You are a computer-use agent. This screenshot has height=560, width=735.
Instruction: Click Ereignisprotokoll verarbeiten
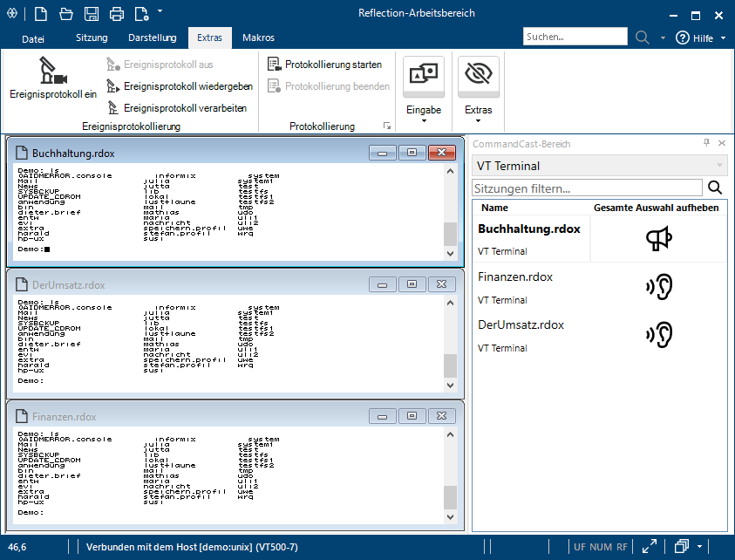click(185, 108)
